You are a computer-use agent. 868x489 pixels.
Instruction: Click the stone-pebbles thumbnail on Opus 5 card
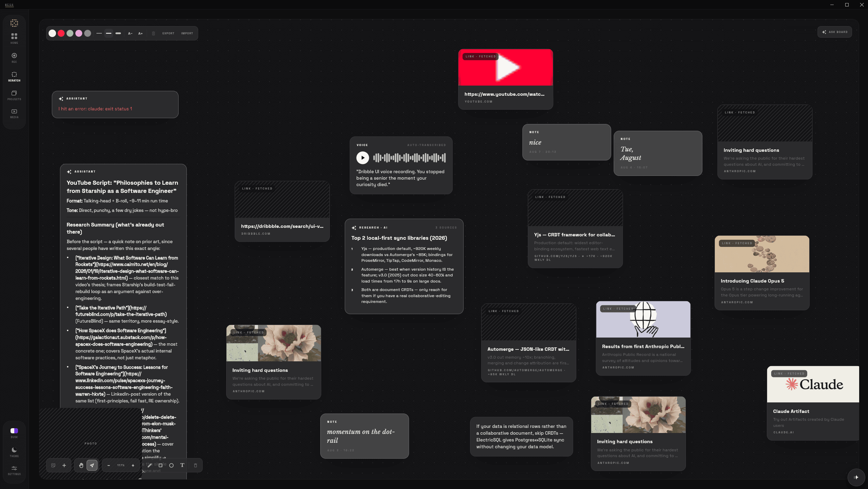[x=762, y=254]
